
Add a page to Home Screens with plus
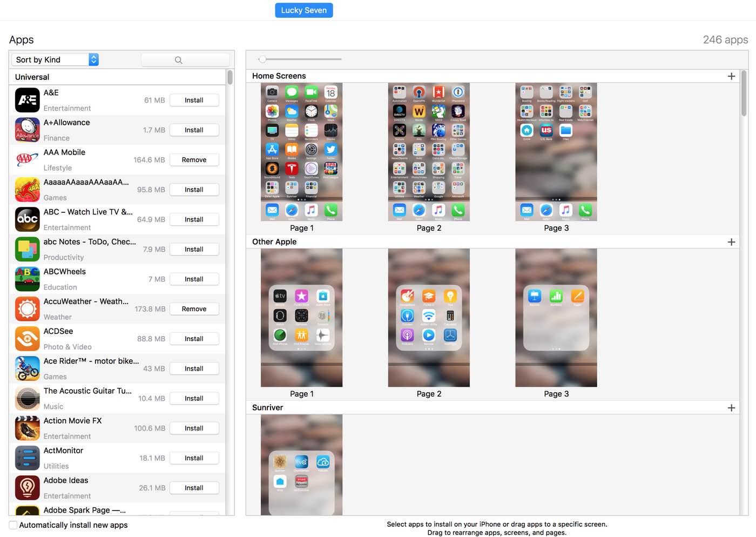[x=731, y=76]
